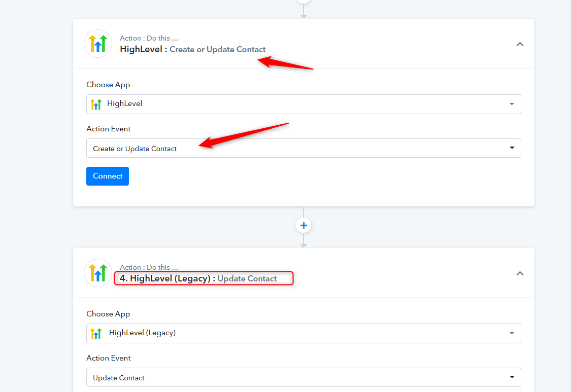Open the Action Event dropdown showing Update Contact
This screenshot has height=392, width=571.
[x=304, y=377]
